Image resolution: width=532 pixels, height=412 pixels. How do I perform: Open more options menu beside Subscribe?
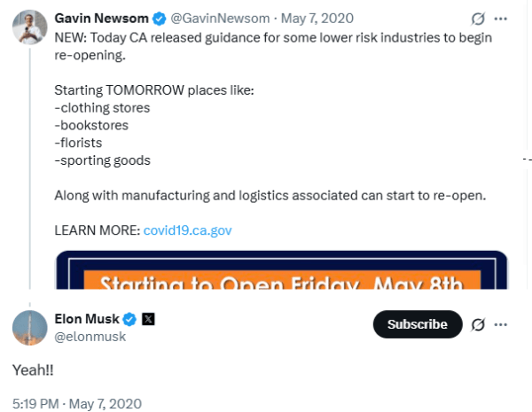(x=503, y=324)
